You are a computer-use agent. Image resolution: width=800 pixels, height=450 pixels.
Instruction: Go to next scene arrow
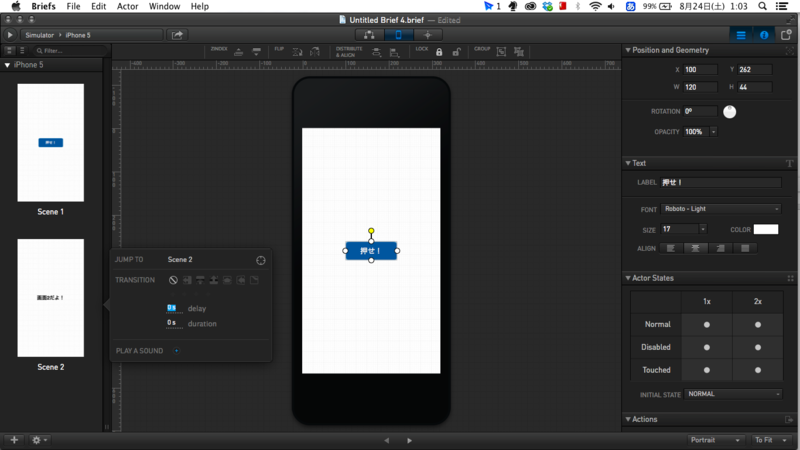pyautogui.click(x=409, y=440)
